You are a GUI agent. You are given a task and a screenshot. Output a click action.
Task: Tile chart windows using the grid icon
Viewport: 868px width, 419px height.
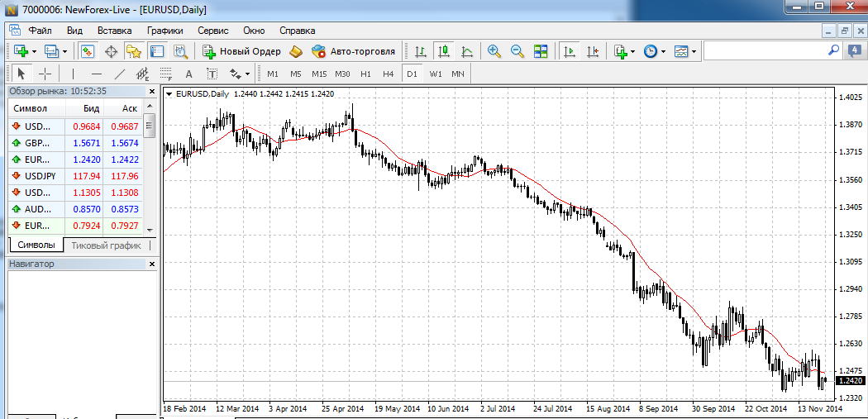click(541, 51)
